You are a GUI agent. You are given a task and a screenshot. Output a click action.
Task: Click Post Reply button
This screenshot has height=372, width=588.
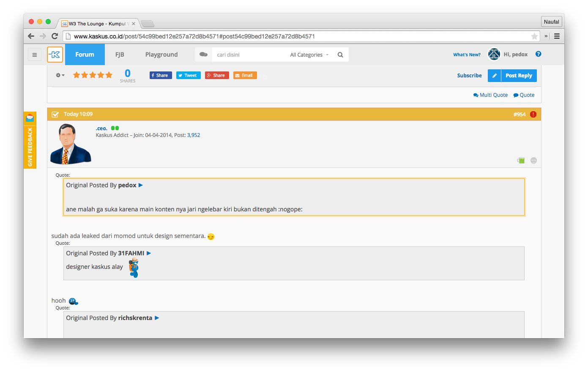pyautogui.click(x=519, y=76)
